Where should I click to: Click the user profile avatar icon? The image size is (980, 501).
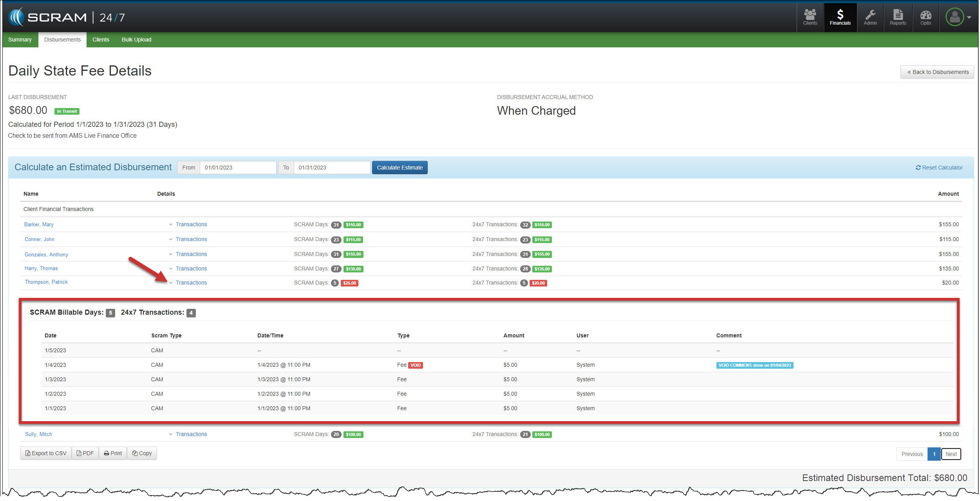[955, 17]
